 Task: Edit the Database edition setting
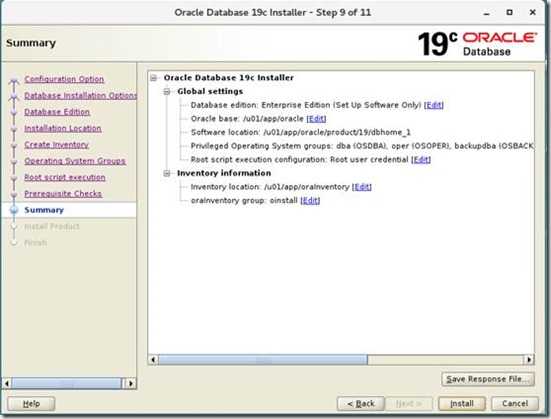(x=434, y=105)
